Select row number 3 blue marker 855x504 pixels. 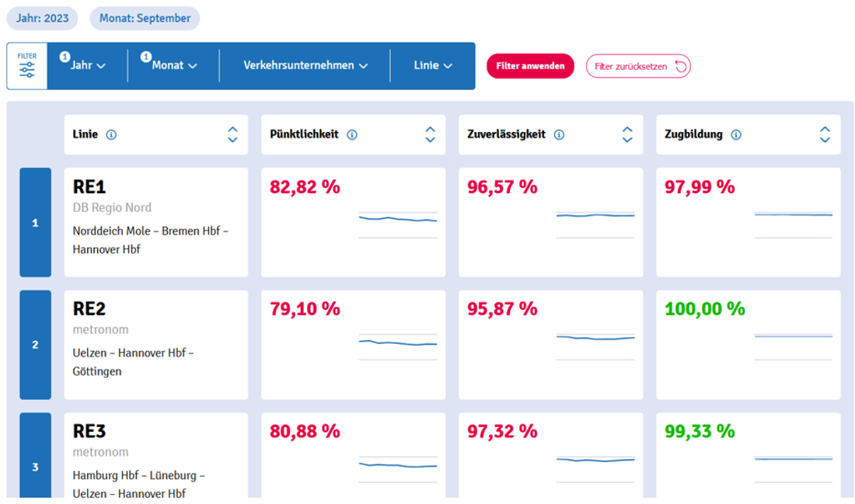[x=35, y=458]
